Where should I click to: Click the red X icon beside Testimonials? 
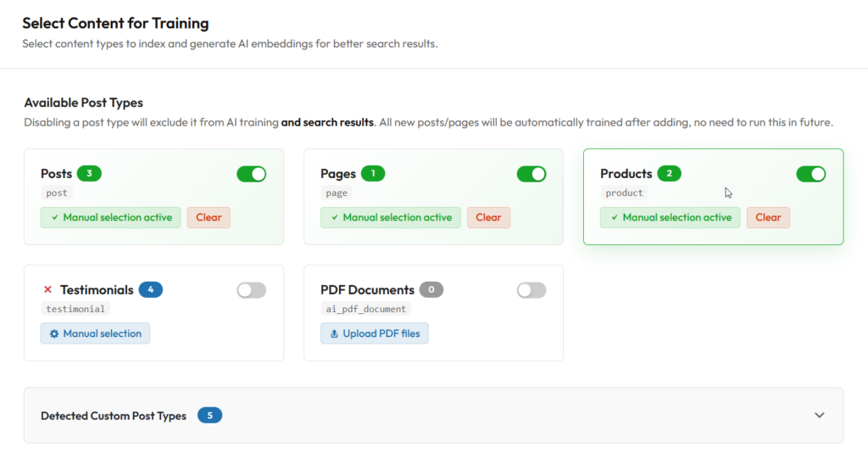47,290
